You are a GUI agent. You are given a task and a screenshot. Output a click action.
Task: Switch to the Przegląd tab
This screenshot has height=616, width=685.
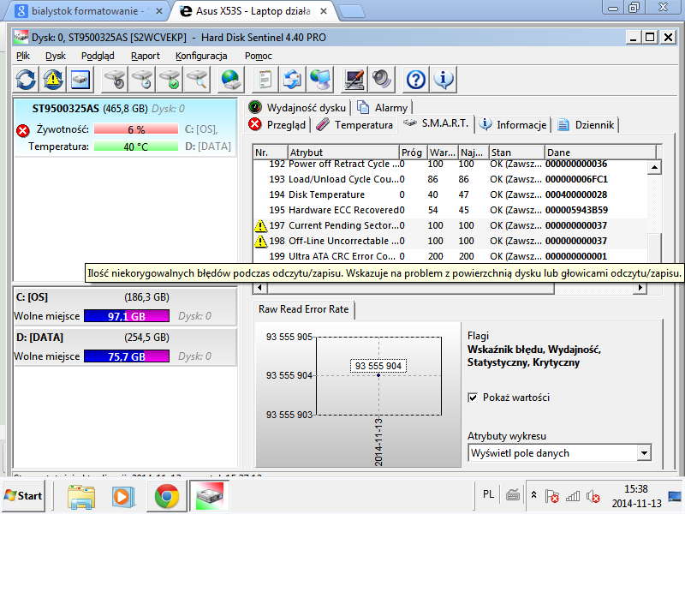(x=277, y=125)
